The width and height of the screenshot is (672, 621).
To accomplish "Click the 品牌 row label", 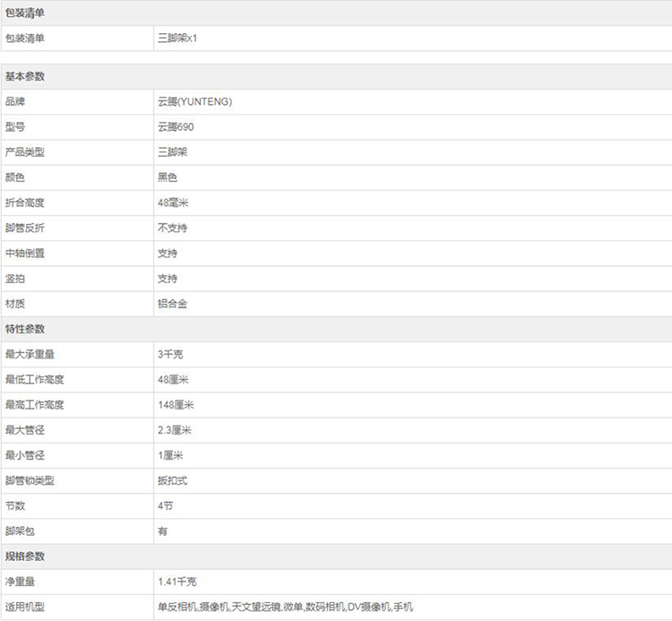I will (15, 101).
